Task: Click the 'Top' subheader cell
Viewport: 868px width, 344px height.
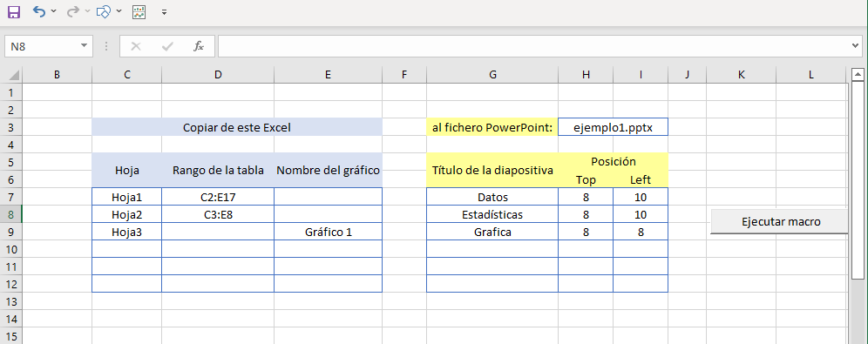Action: click(586, 179)
